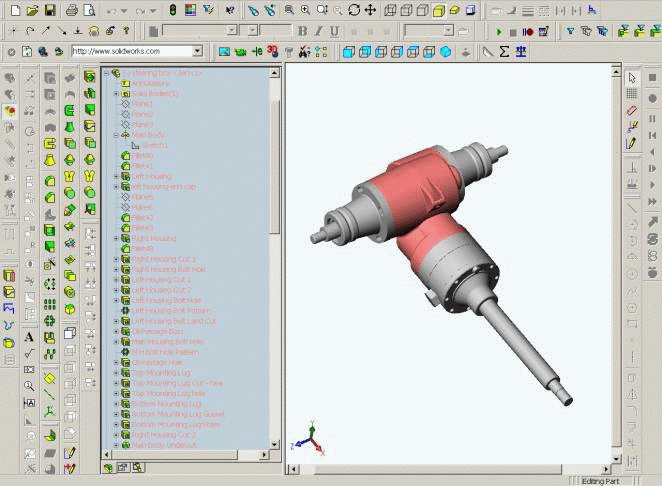
Task: Switch to Wireframe display mode
Action: coord(390,10)
